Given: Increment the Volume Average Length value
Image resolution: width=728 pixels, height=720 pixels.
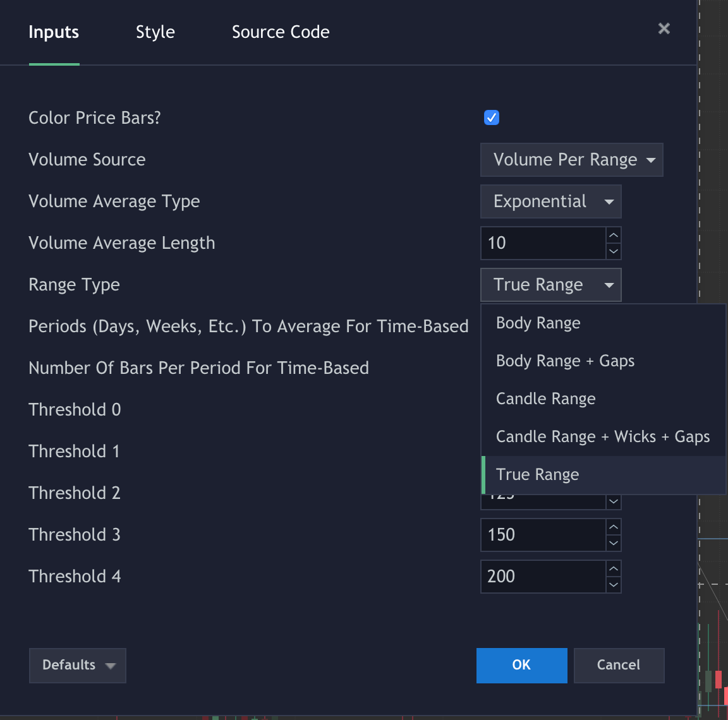Looking at the screenshot, I should click(x=613, y=236).
